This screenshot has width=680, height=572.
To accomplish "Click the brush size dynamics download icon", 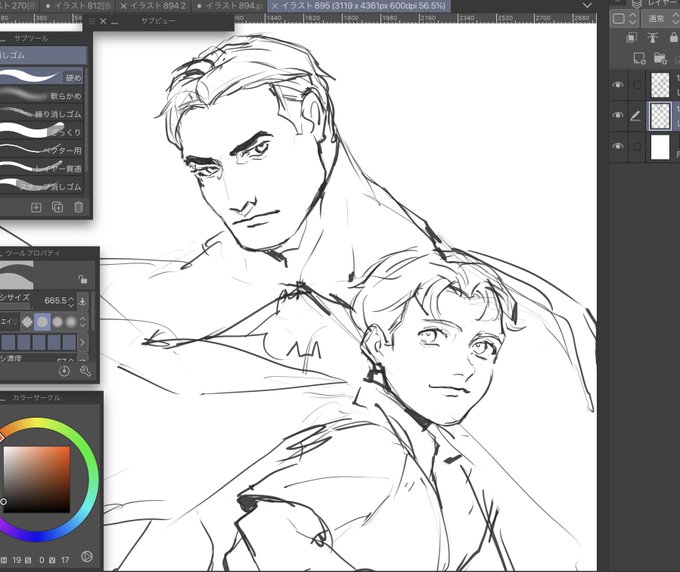I will click(x=82, y=301).
